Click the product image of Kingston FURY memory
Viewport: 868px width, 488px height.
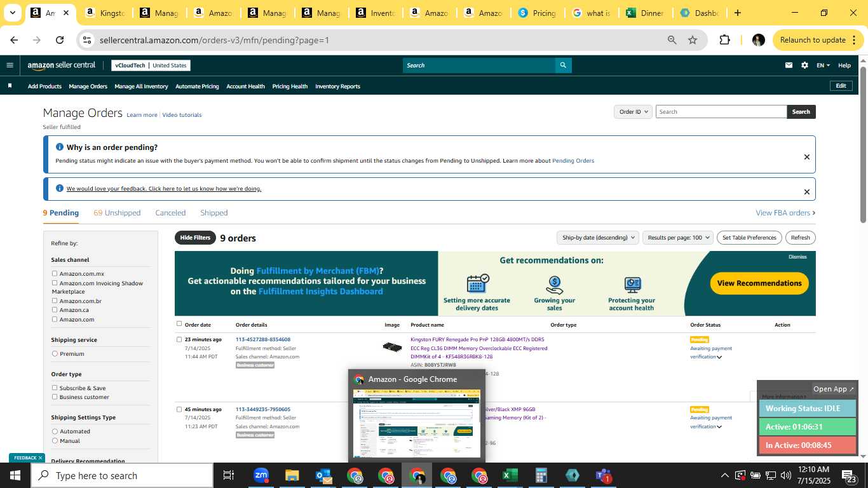tap(392, 347)
